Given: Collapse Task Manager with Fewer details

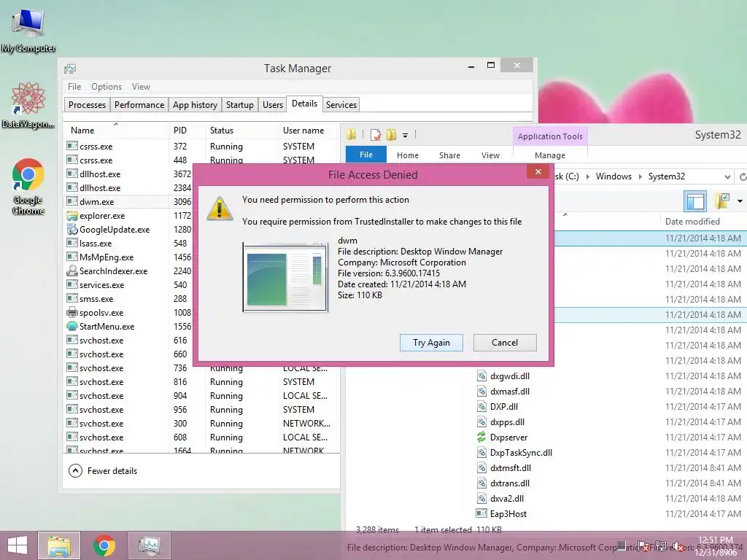Looking at the screenshot, I should pyautogui.click(x=103, y=470).
